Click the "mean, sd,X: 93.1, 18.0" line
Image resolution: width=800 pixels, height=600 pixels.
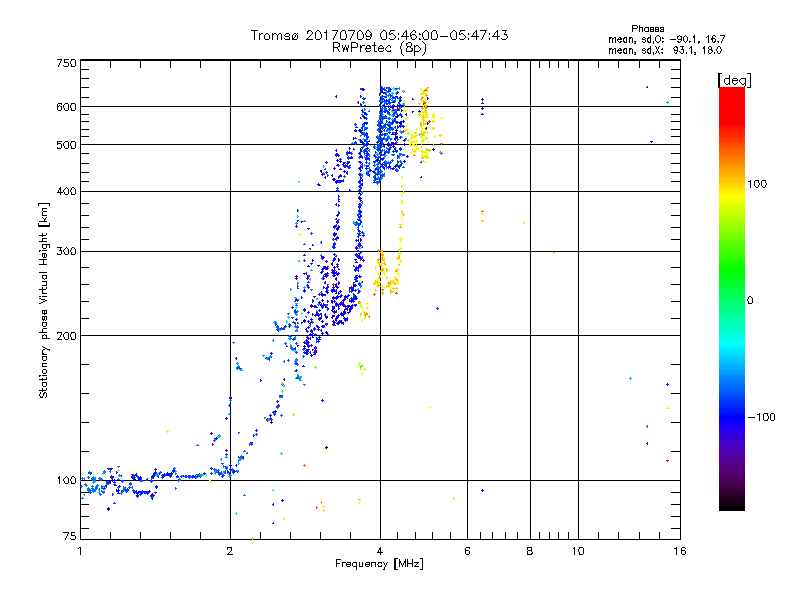click(665, 50)
